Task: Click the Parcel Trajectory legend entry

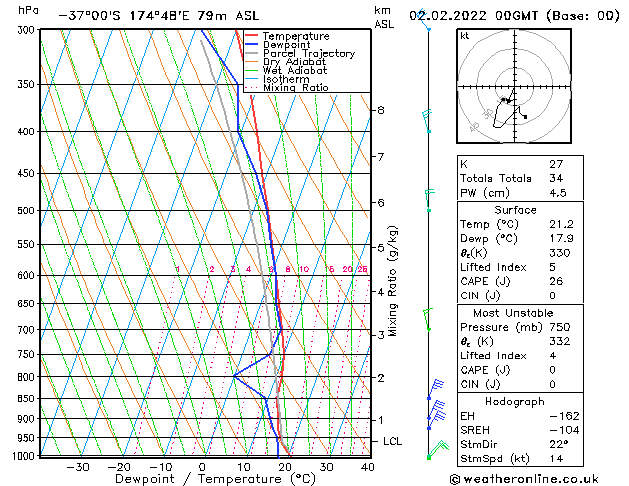Action: pos(309,53)
